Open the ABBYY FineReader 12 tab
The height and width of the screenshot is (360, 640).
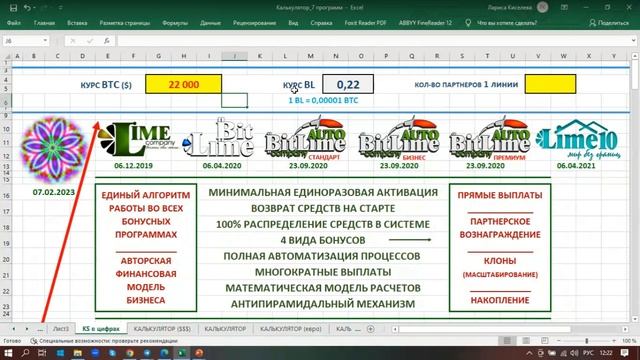pos(425,23)
